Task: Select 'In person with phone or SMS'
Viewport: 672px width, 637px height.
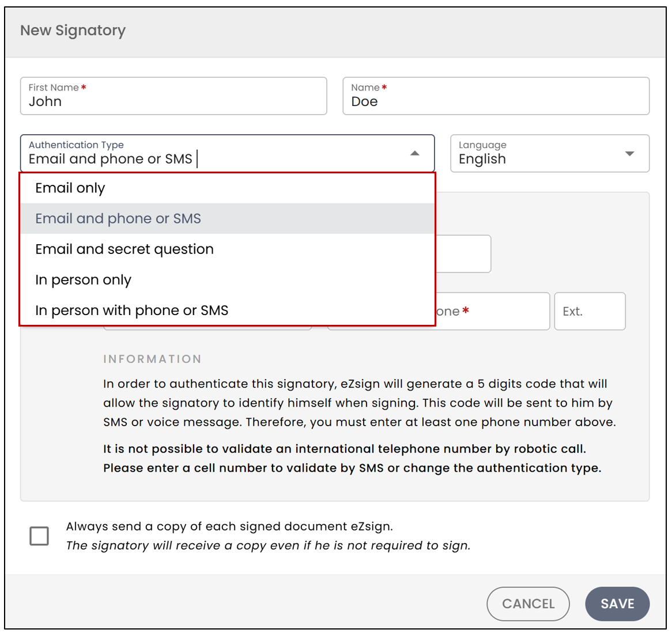Action: point(228,310)
